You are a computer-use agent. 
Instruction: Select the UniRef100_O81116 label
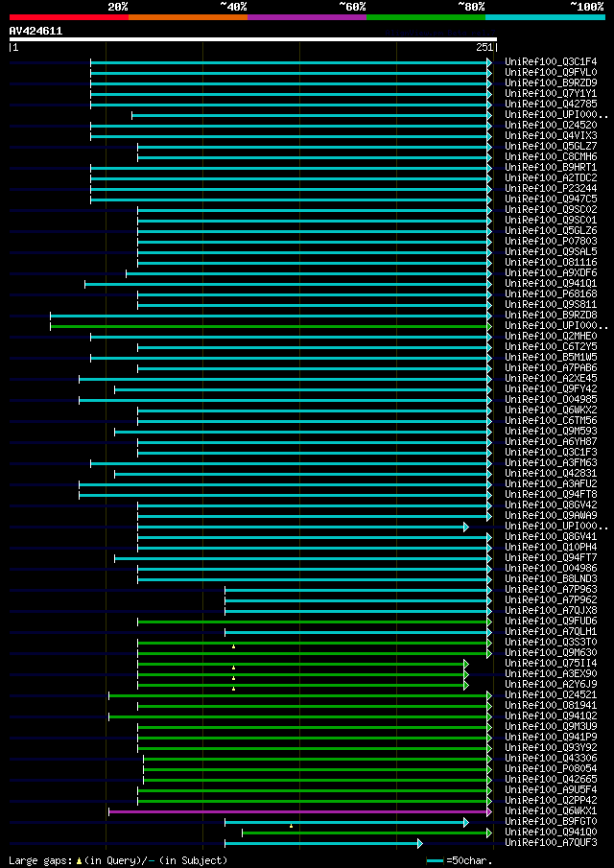tap(551, 263)
